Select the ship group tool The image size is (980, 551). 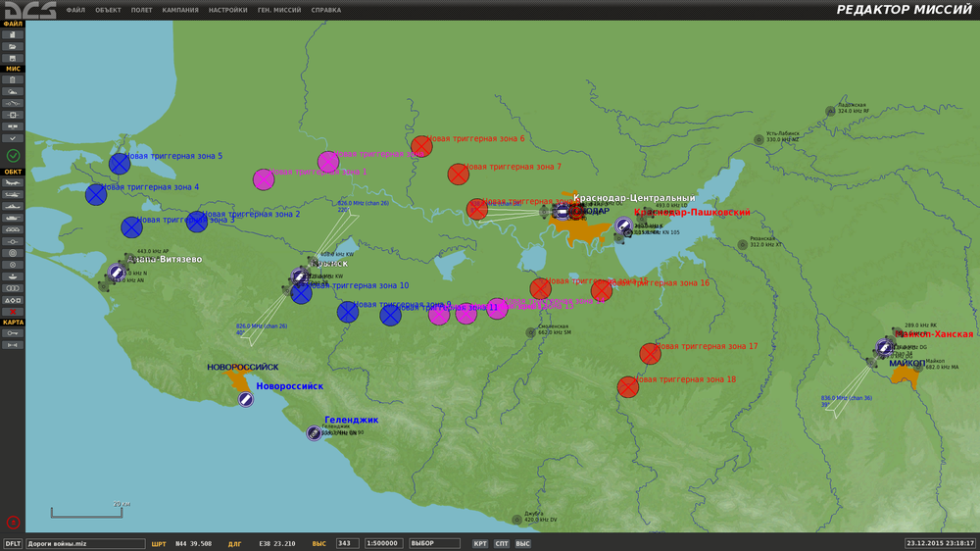[13, 207]
